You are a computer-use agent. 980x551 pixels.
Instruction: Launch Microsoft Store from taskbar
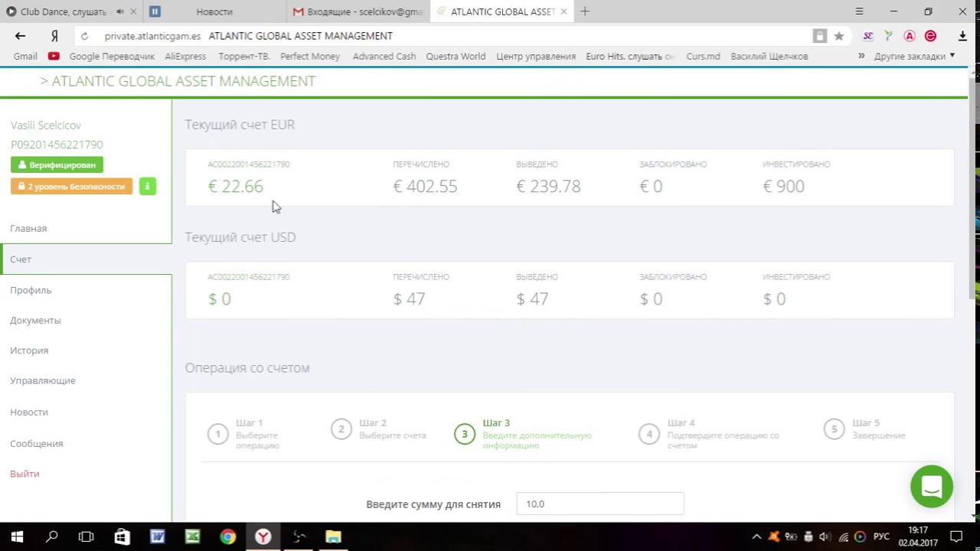tap(122, 536)
